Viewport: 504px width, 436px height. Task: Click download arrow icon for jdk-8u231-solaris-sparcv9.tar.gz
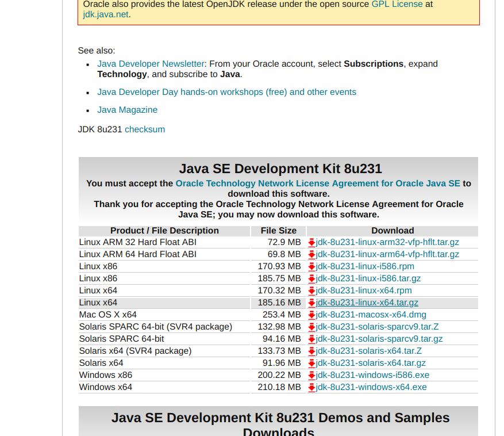click(x=311, y=339)
